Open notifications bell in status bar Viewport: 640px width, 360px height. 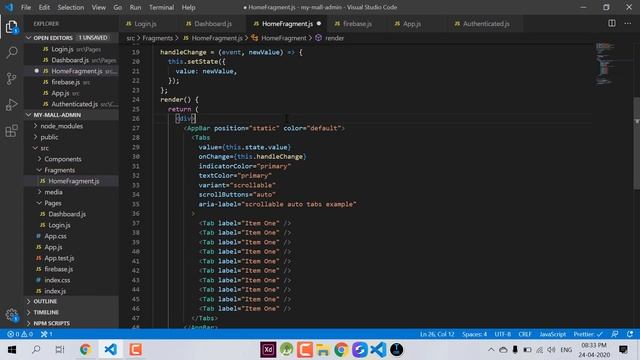pos(630,334)
